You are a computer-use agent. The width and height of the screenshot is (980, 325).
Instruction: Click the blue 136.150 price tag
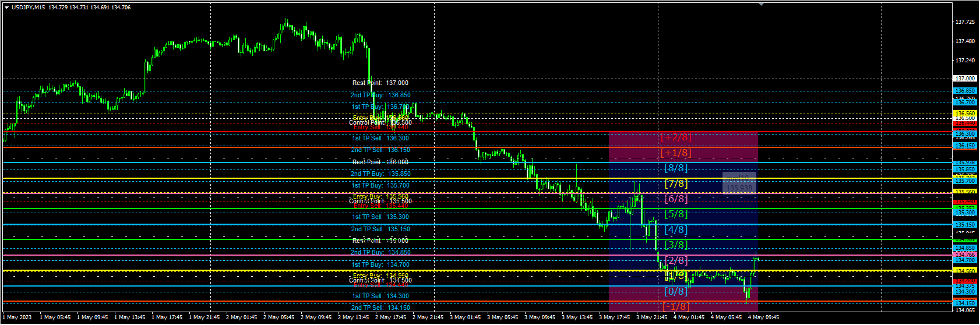coord(965,146)
